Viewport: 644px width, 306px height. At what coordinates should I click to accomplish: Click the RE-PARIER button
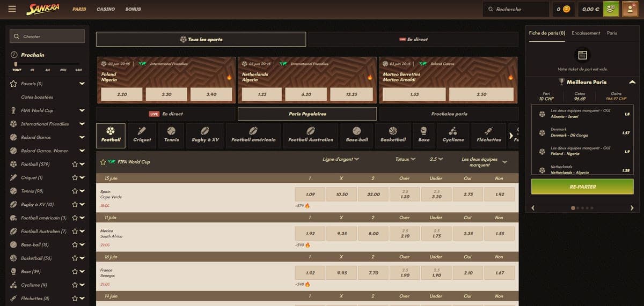coord(582,186)
